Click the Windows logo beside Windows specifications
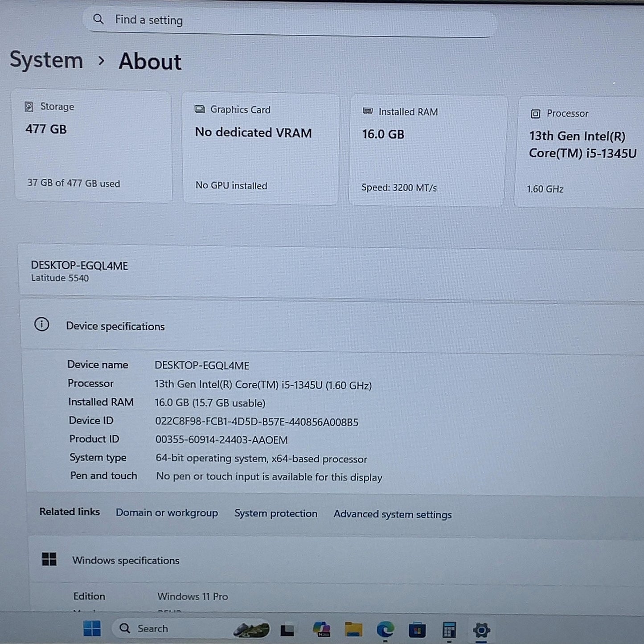This screenshot has height=644, width=644. click(x=49, y=559)
